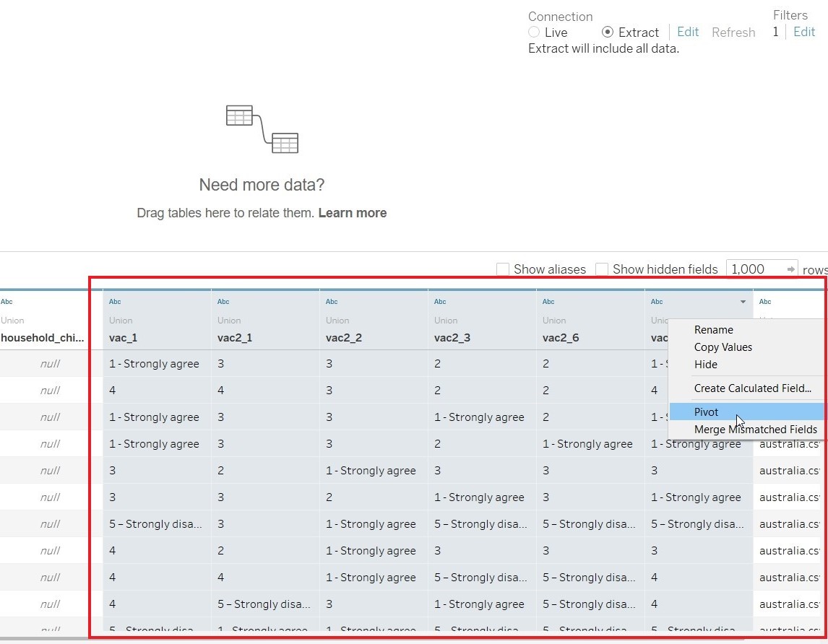Click the Abc icon above household_chi column
The width and height of the screenshot is (828, 644).
coord(7,302)
